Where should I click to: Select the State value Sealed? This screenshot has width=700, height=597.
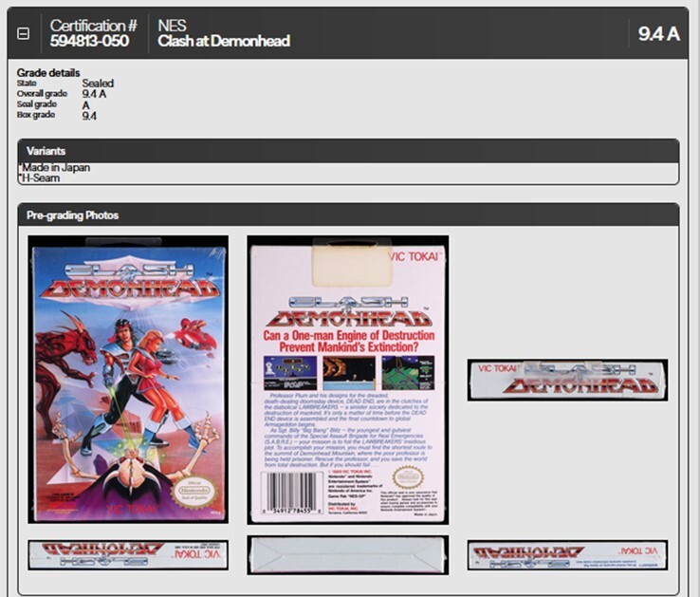pos(98,84)
